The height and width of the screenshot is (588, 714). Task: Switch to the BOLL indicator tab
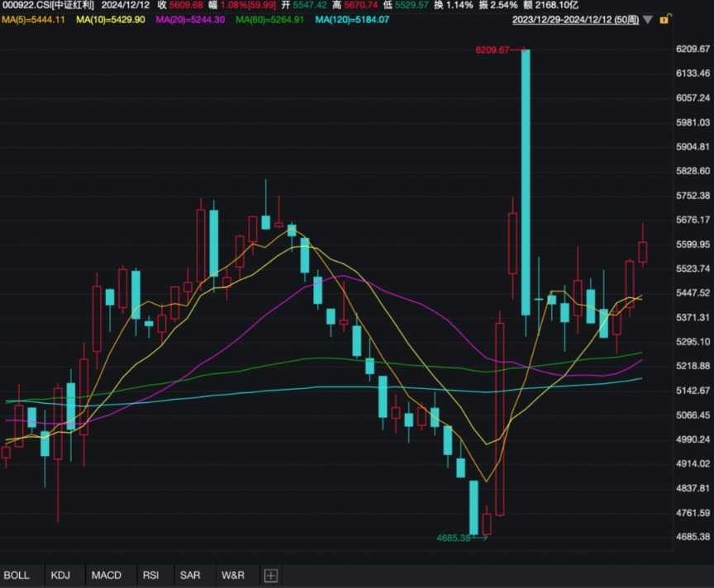click(x=17, y=576)
